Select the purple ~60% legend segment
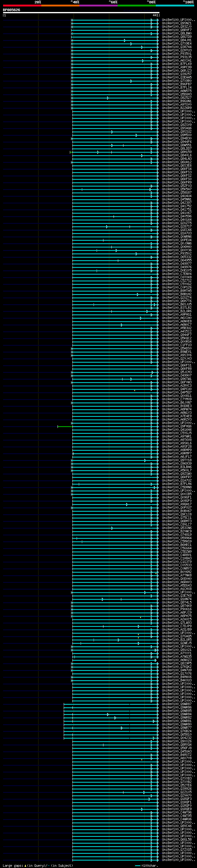197x868 pixels. (99, 6)
